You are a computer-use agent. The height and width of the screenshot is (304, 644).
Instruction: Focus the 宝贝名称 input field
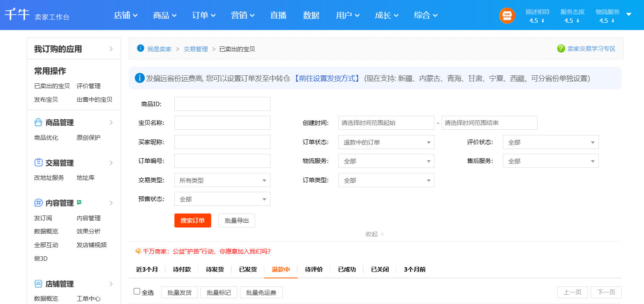point(222,123)
